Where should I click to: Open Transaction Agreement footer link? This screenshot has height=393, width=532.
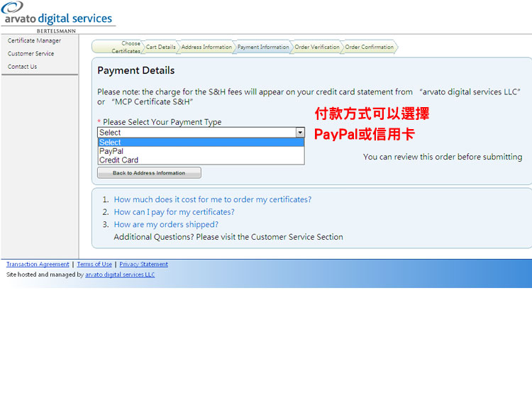(38, 264)
